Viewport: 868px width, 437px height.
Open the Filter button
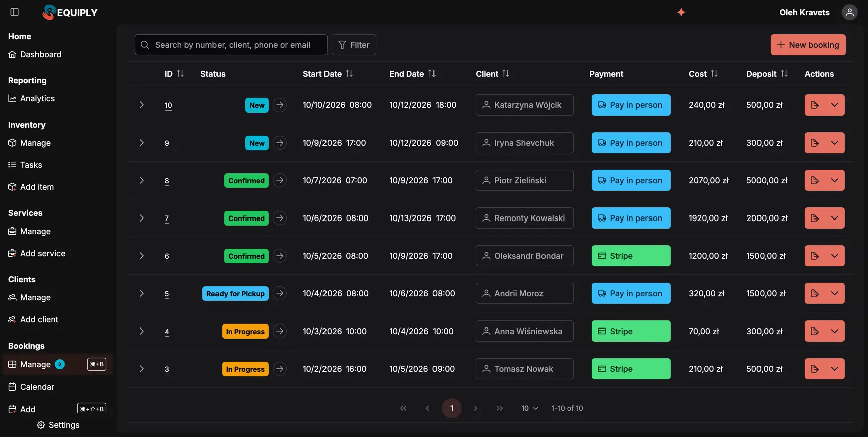(354, 45)
